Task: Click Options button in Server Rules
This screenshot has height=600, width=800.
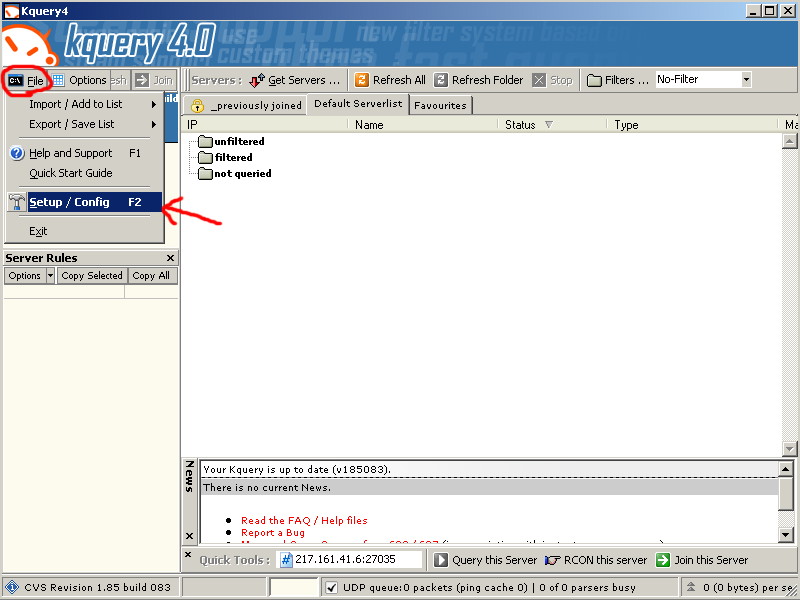Action: pos(24,276)
